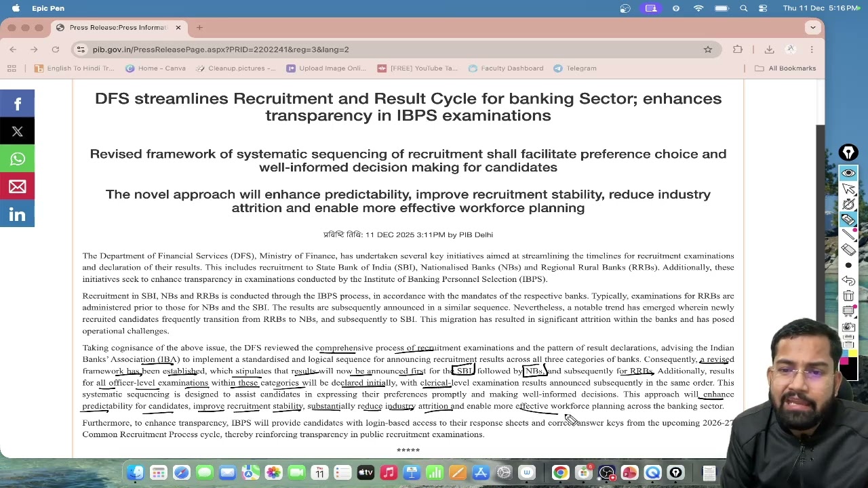The width and height of the screenshot is (868, 488).
Task: Share the page on LinkedIn
Action: [x=17, y=214]
